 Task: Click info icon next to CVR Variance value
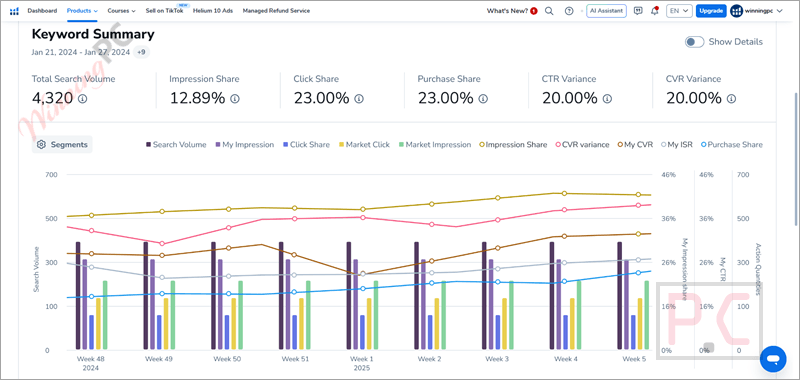click(x=731, y=98)
